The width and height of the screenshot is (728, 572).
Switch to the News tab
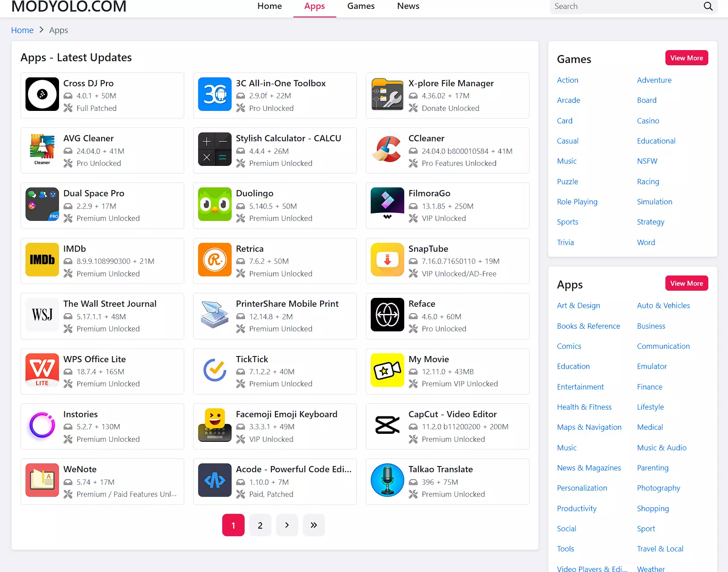click(x=408, y=6)
